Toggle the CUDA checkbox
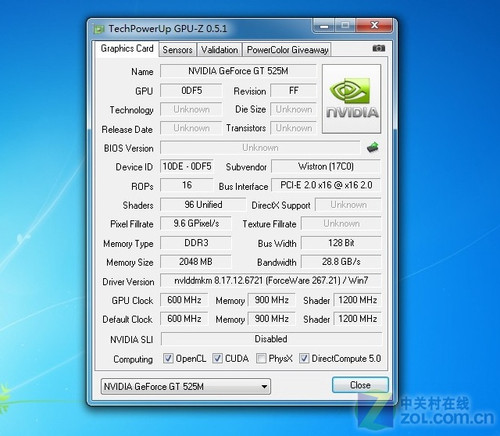500x436 pixels. 217,359
